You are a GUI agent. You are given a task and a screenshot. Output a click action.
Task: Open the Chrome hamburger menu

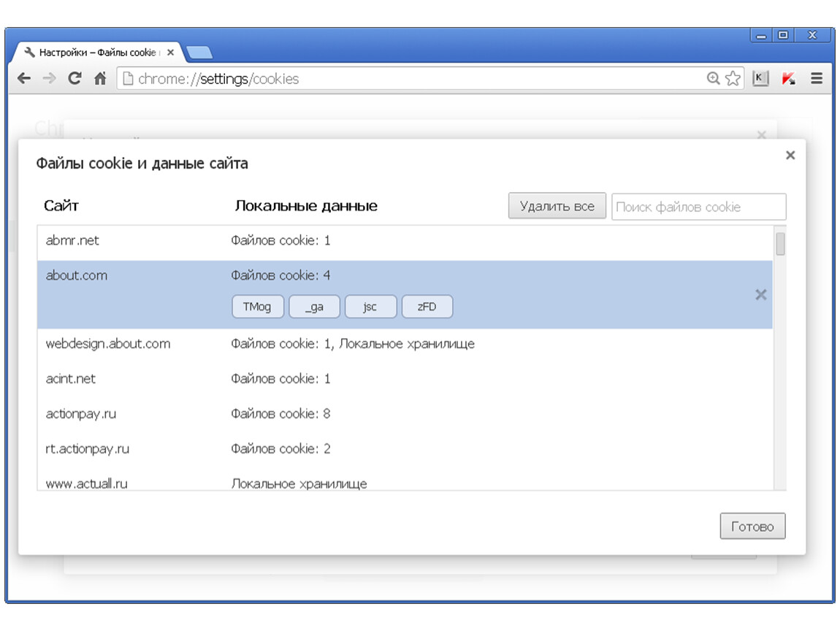coord(817,79)
